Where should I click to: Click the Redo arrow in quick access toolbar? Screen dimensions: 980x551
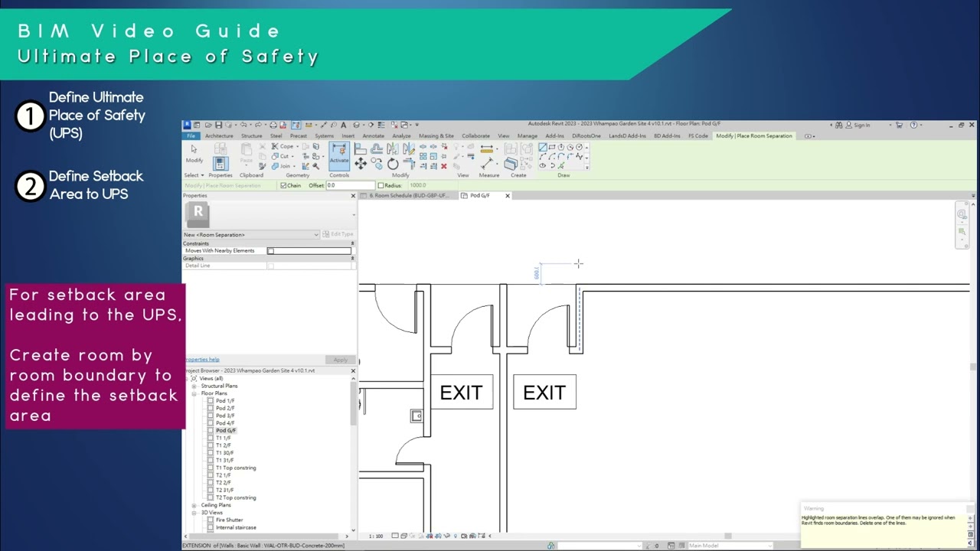click(x=259, y=125)
